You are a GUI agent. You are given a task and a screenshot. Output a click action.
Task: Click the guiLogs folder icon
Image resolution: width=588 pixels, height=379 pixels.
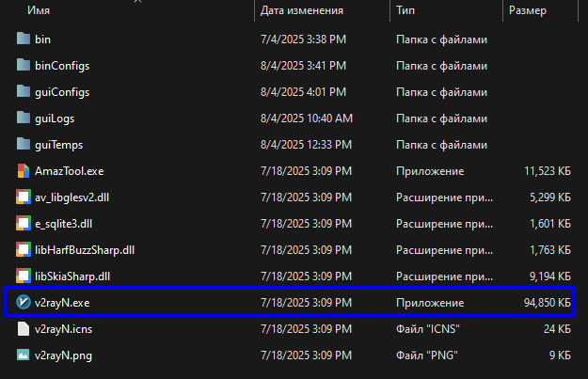tap(24, 118)
